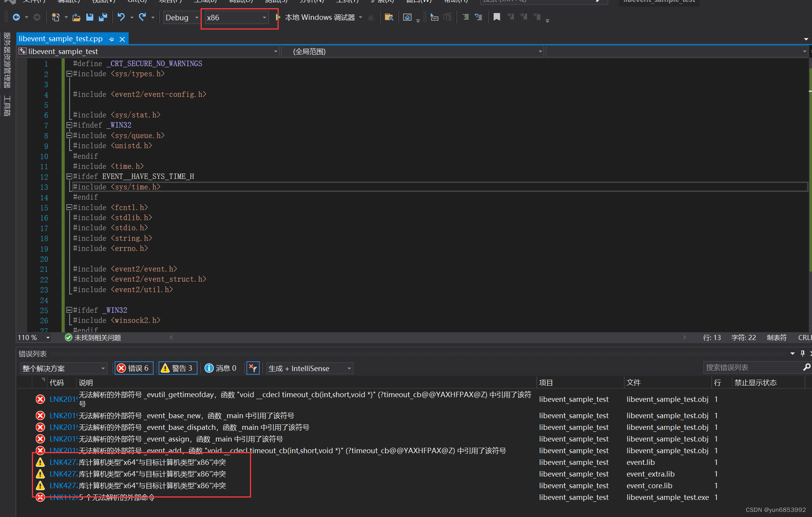Open the debugger target dropdown arrow
The width and height of the screenshot is (812, 517).
click(361, 18)
